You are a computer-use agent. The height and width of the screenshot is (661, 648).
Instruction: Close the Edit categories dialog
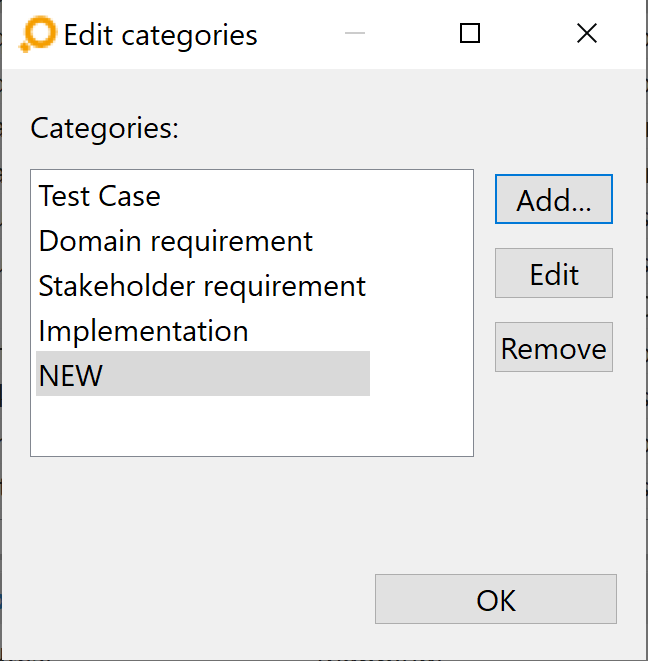[586, 33]
